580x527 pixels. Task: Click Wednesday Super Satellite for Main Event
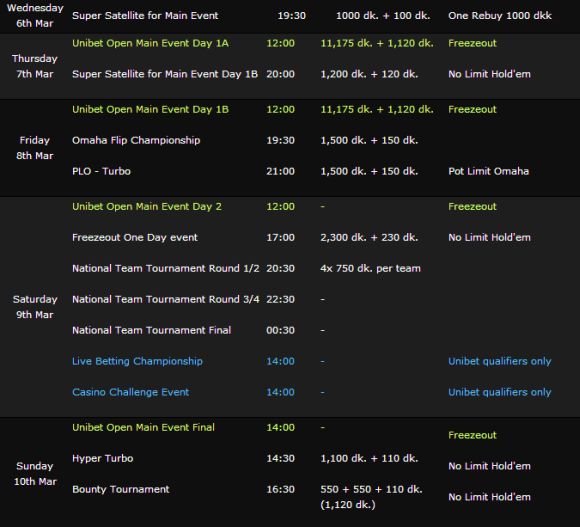point(145,16)
